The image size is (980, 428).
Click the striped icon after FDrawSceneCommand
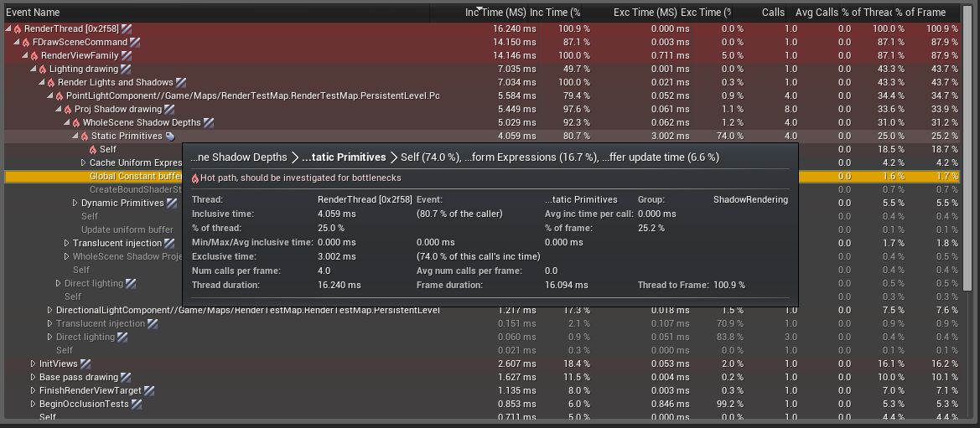pos(134,43)
